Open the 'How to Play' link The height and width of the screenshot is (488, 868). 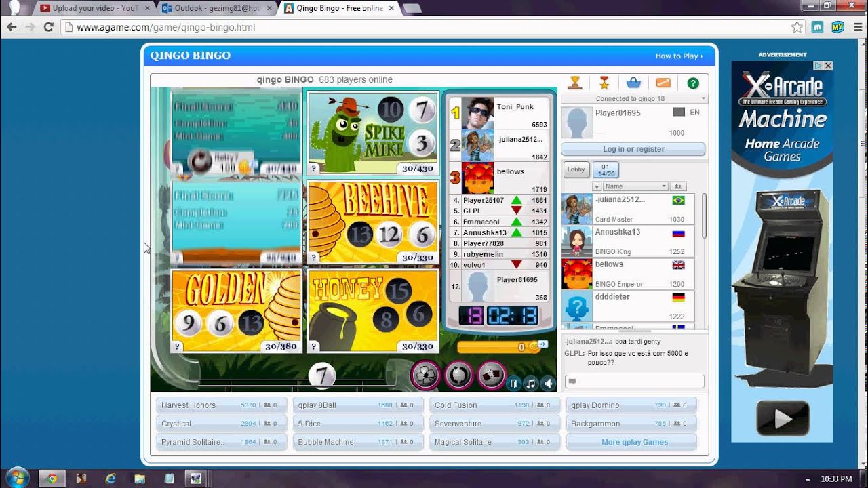[x=679, y=56]
